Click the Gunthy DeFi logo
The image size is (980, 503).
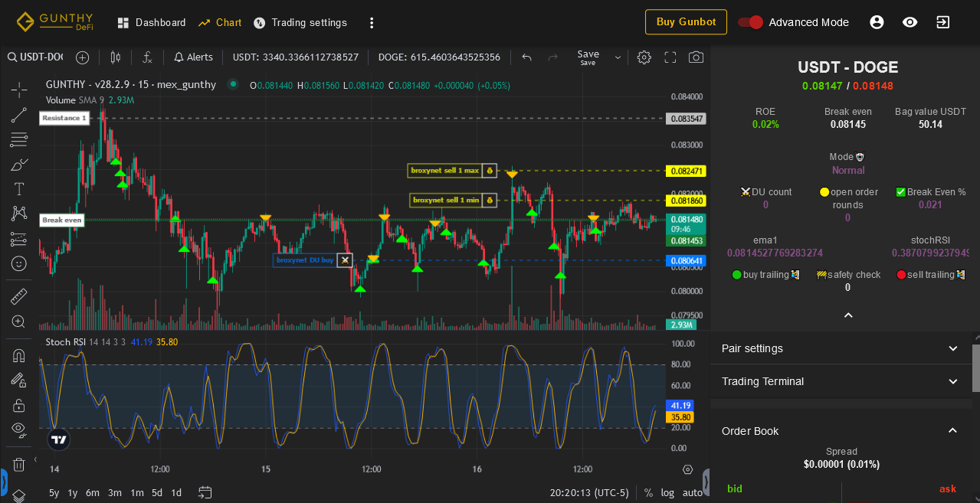pos(55,21)
